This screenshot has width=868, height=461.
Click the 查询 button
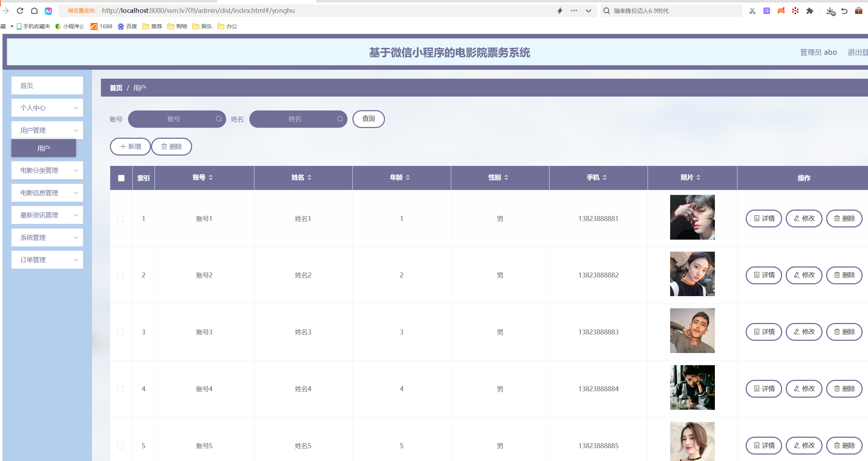369,119
